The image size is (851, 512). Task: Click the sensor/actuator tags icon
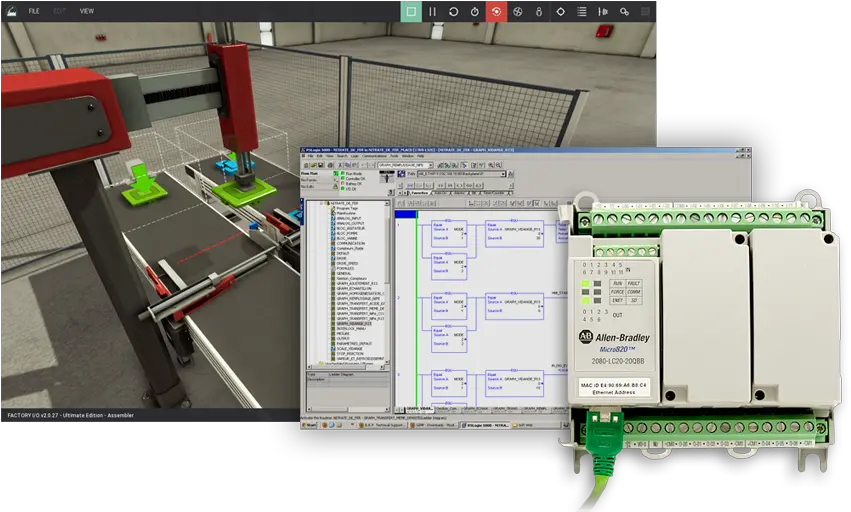602,11
